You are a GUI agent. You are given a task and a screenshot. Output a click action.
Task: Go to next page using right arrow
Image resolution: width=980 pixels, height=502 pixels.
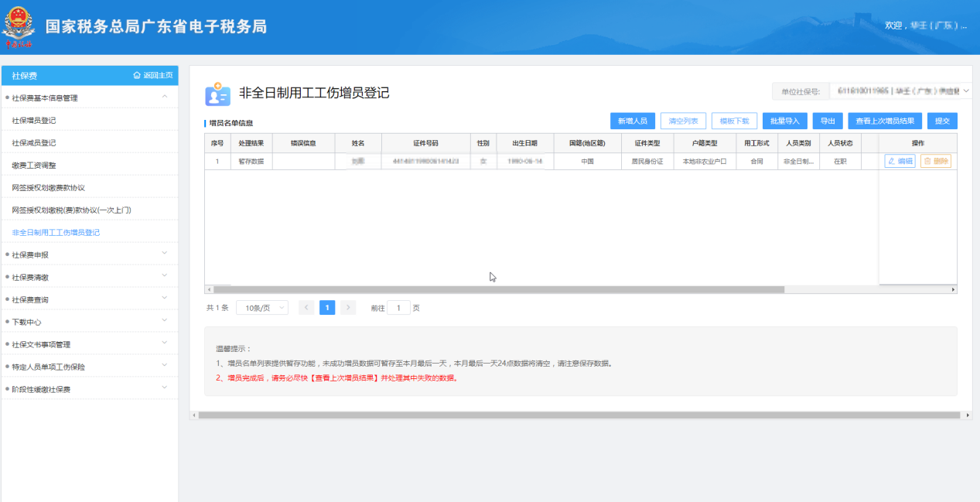click(x=348, y=308)
